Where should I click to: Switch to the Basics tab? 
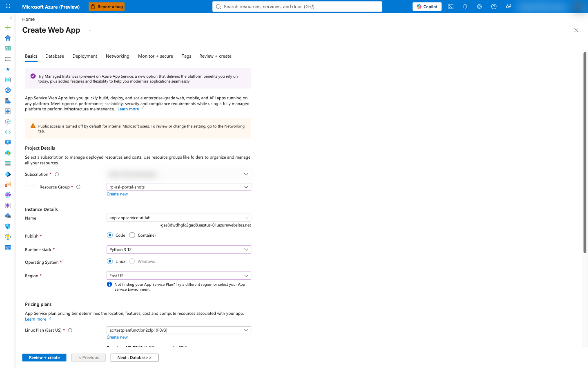click(x=31, y=56)
